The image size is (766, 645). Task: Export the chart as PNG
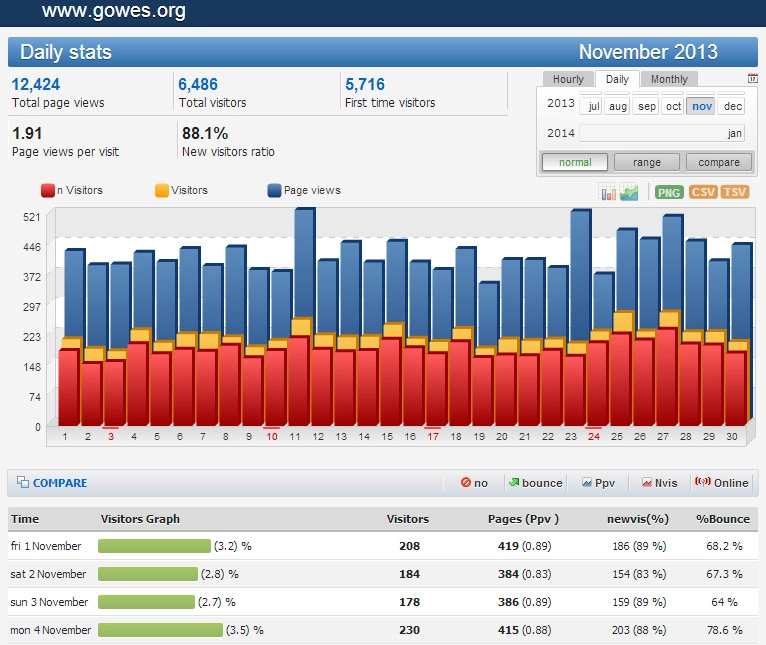coord(669,192)
